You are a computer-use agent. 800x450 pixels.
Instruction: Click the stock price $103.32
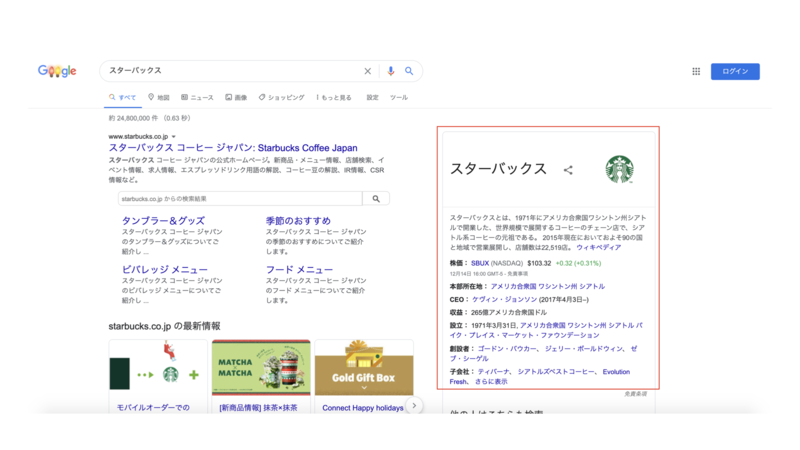tap(539, 263)
